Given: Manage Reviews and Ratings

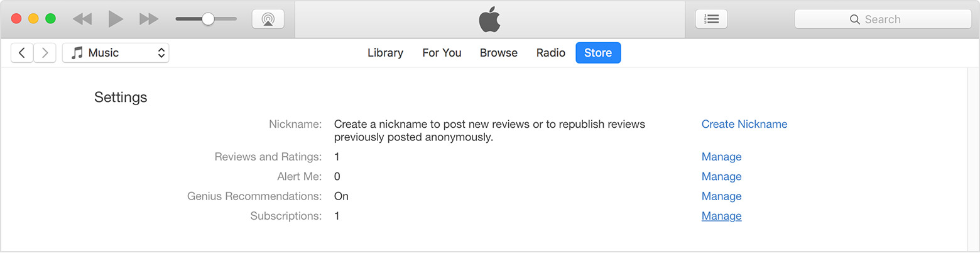Looking at the screenshot, I should 721,157.
